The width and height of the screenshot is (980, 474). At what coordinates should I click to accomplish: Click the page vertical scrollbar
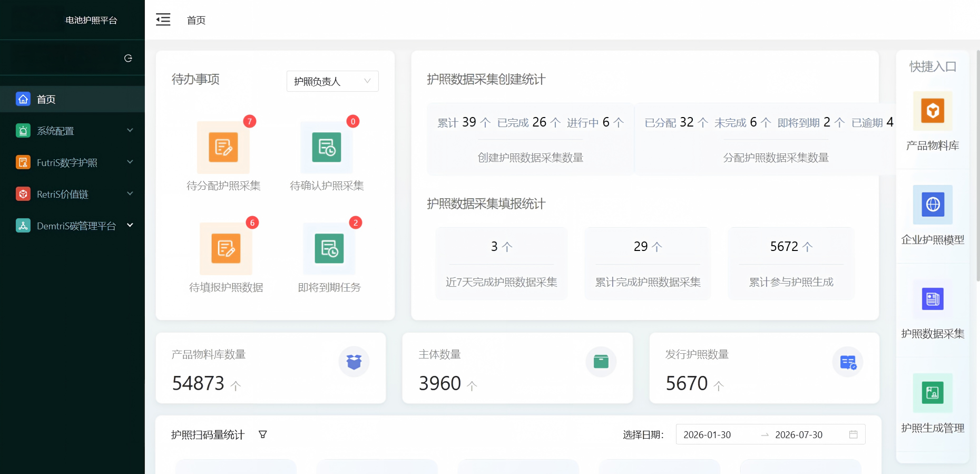coord(978,167)
